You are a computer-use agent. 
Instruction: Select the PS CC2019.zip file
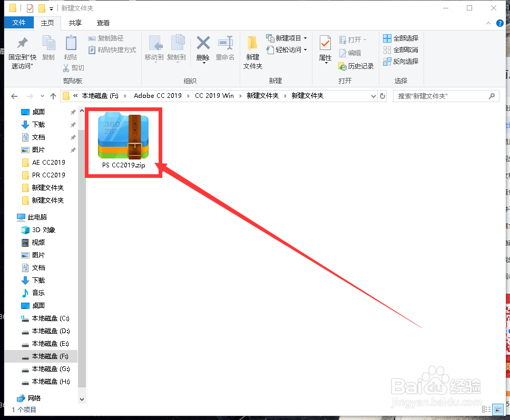(124, 142)
